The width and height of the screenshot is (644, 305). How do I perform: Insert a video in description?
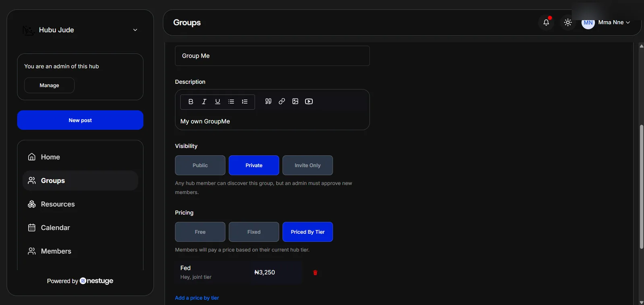(309, 101)
